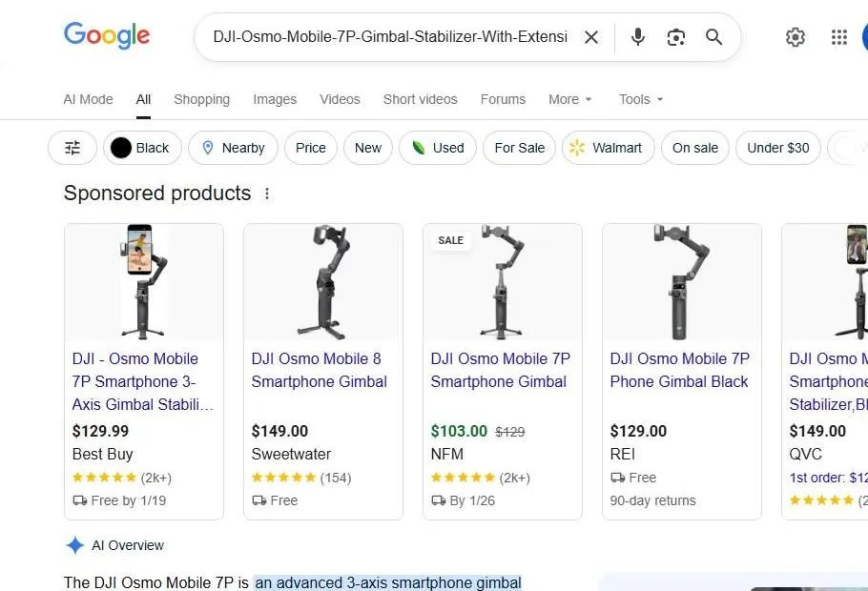Open the DJI Osmo Mobile 8 Sweetwater listing
The height and width of the screenshot is (591, 868).
point(319,370)
